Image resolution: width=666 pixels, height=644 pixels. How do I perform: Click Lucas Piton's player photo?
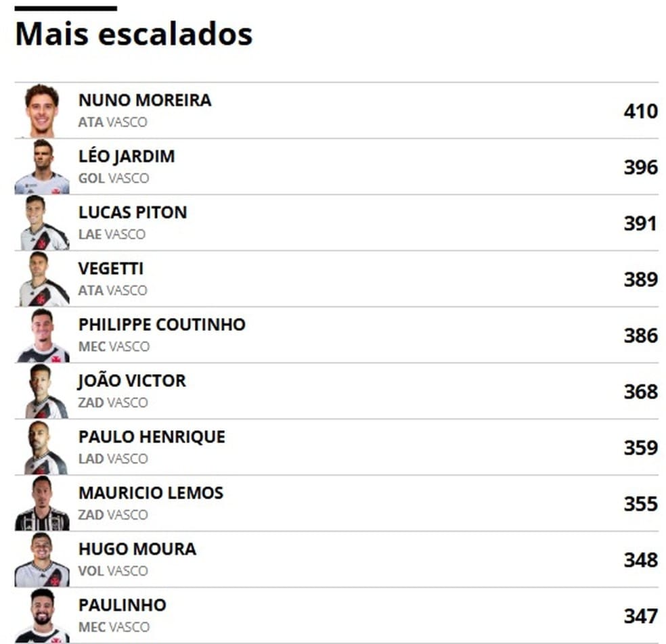click(42, 223)
